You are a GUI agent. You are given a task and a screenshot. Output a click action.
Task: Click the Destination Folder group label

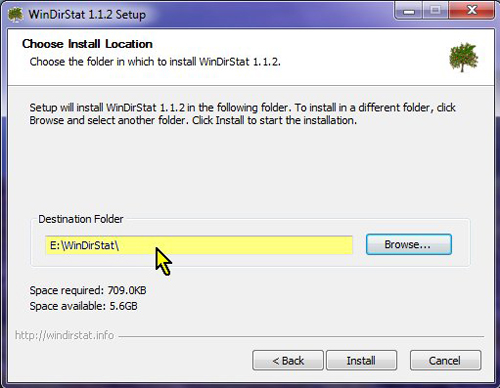coord(81,219)
